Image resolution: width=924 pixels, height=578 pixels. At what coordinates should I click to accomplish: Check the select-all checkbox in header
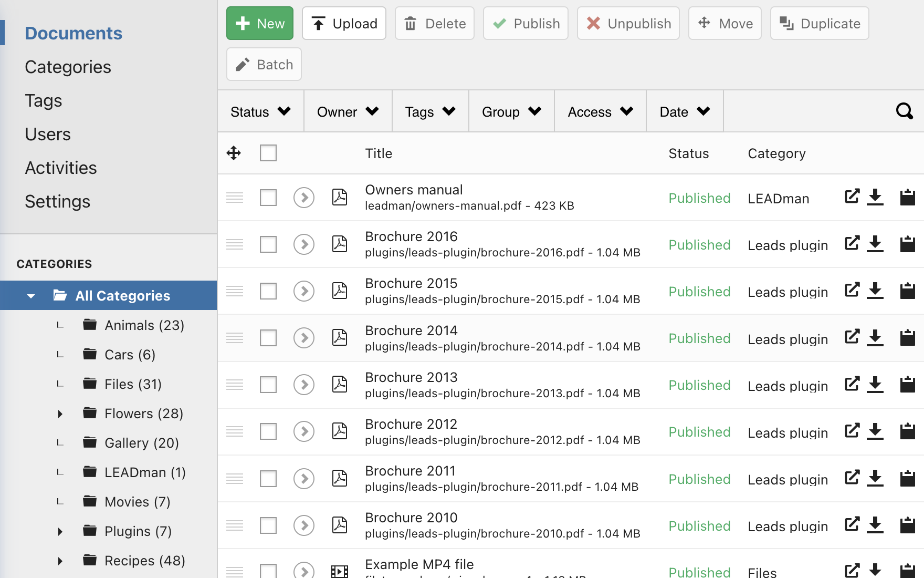click(268, 153)
